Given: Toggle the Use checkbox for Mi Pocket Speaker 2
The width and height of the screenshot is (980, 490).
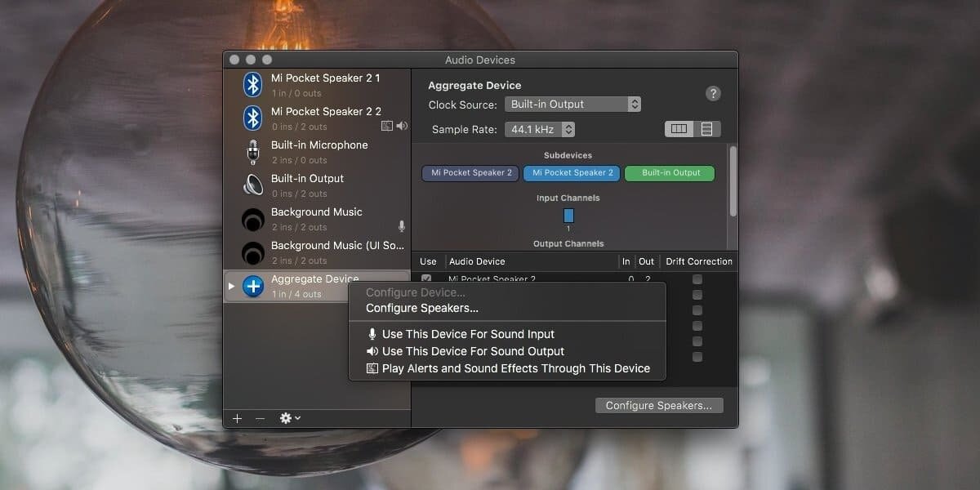Looking at the screenshot, I should coord(425,278).
